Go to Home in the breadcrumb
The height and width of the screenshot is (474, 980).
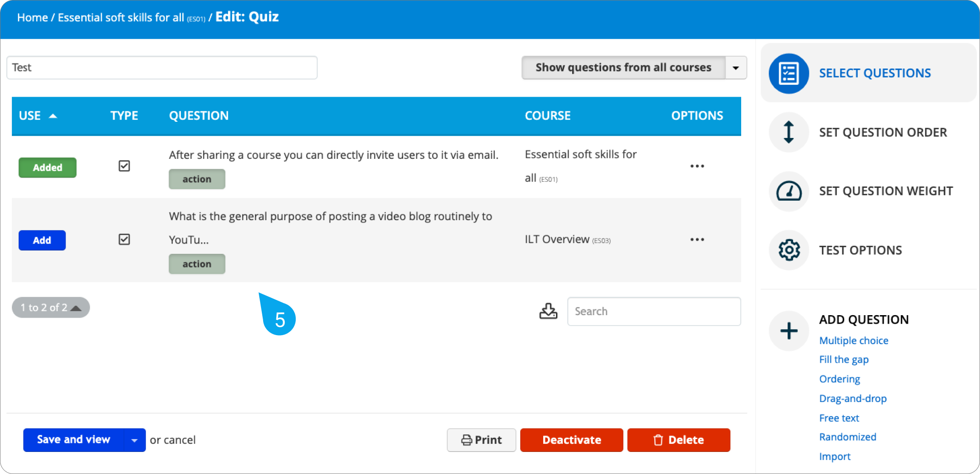pos(32,17)
